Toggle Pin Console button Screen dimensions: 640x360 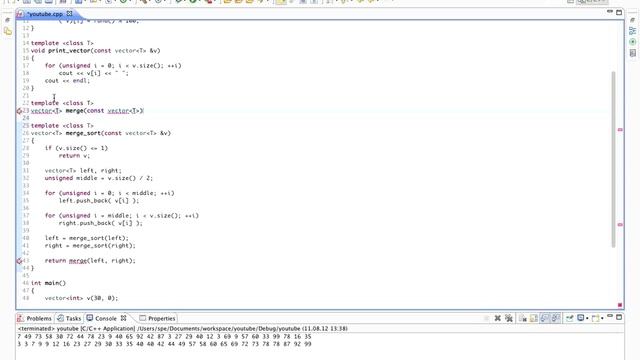click(x=569, y=318)
